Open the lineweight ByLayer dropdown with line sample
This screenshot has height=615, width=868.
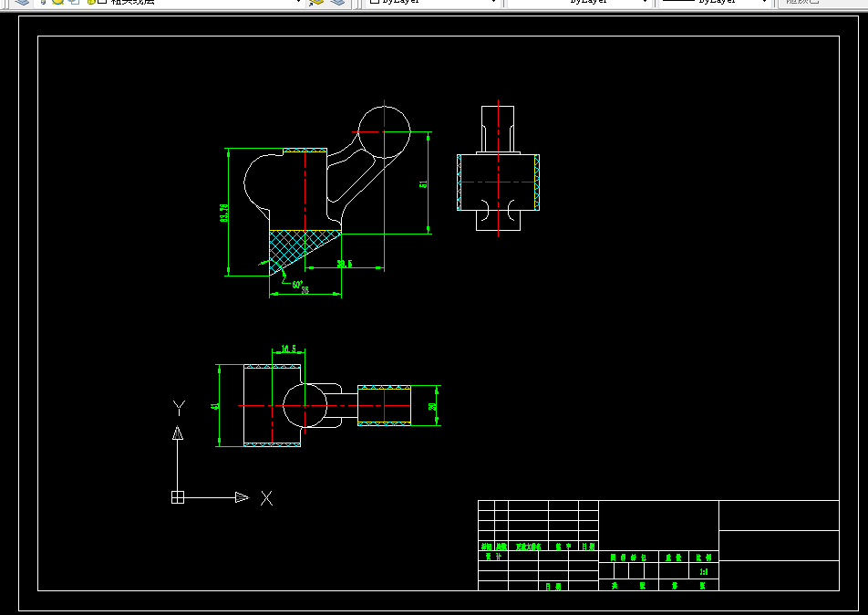[714, 2]
